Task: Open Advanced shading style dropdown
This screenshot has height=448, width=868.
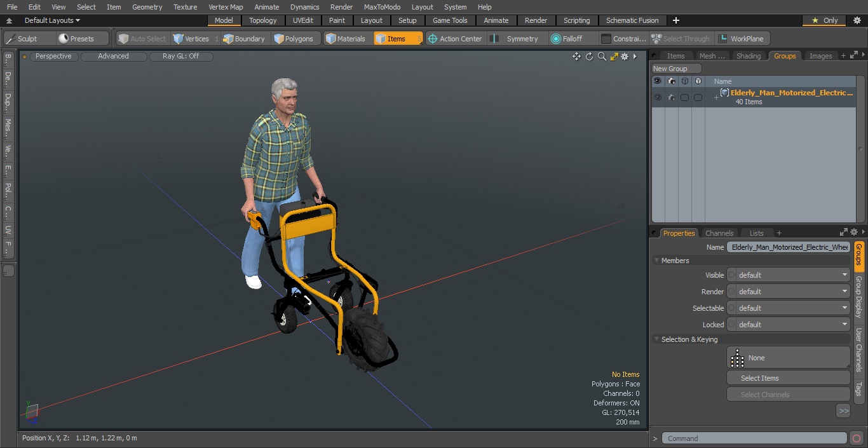Action: [113, 57]
